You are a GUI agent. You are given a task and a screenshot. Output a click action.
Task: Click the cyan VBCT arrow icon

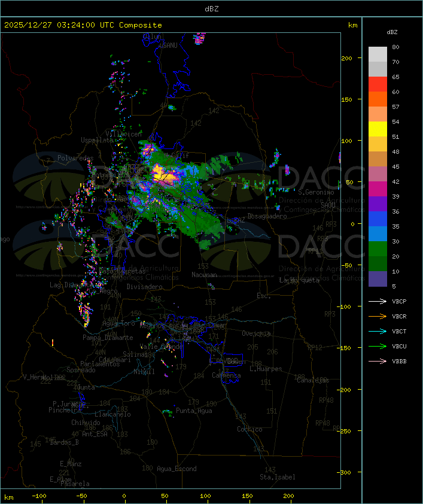[x=378, y=331]
